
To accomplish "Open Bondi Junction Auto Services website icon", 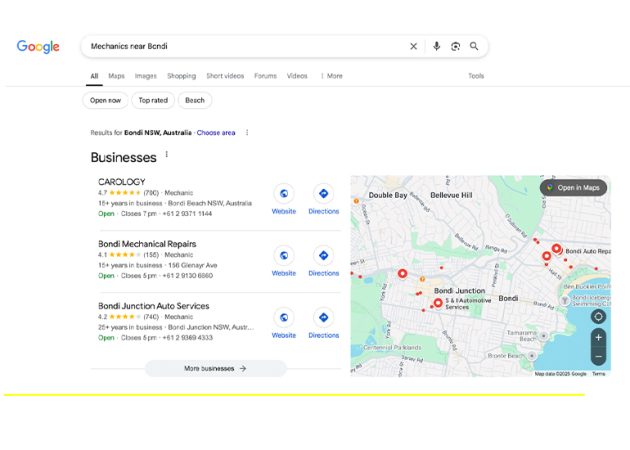I will pos(284,317).
